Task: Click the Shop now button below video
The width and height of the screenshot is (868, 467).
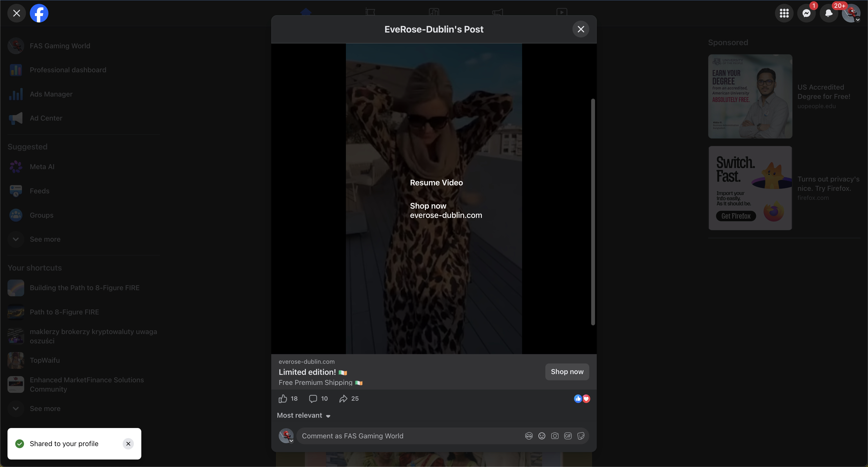Action: pos(567,372)
